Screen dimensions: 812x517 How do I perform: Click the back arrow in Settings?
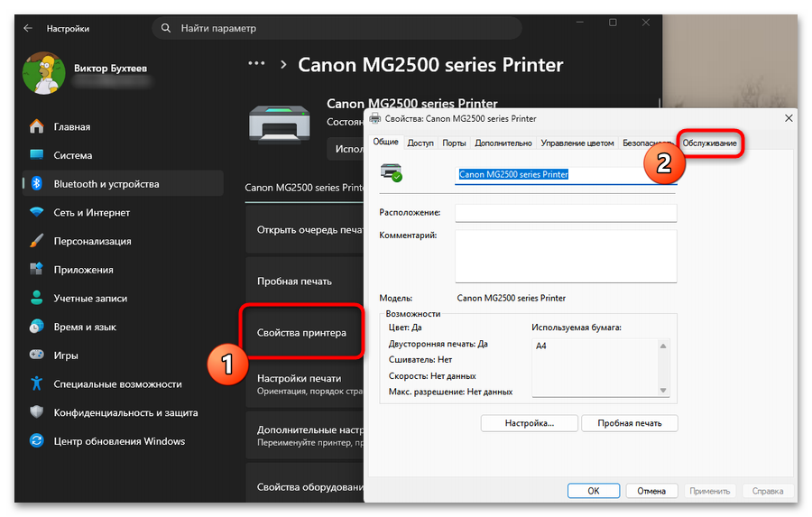(x=28, y=29)
